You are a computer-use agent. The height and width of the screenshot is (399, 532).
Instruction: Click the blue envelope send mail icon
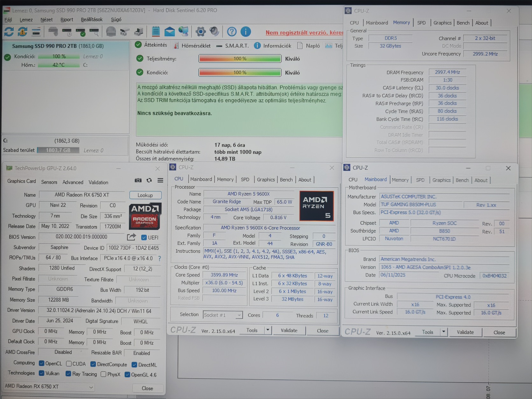(169, 31)
